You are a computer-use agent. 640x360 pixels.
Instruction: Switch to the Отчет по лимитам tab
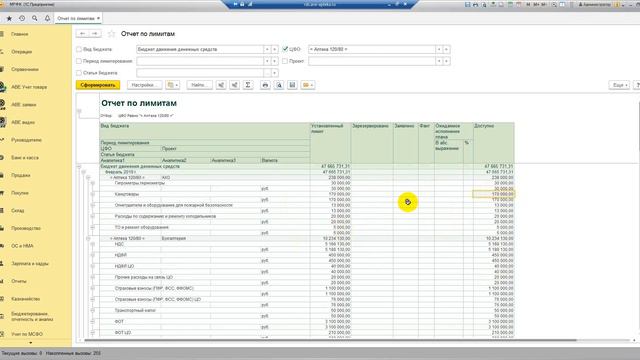(78, 18)
